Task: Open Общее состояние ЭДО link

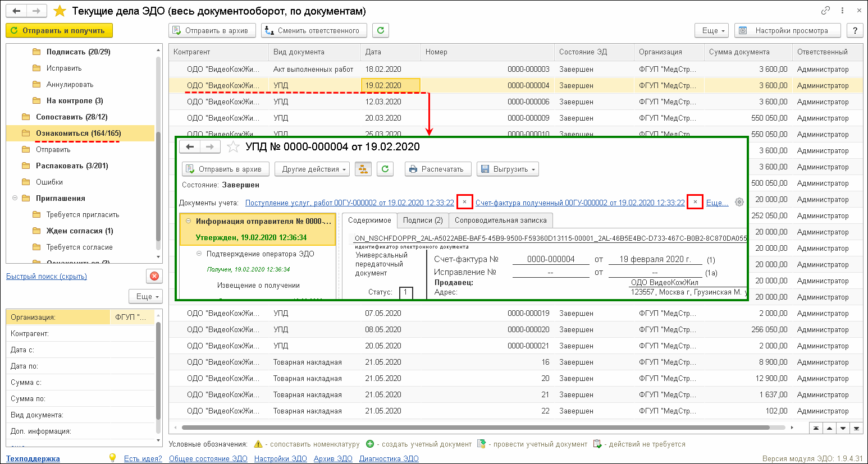Action: coord(208,458)
